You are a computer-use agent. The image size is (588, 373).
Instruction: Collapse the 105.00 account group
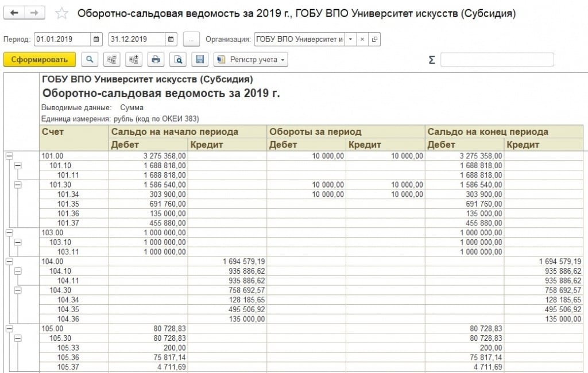tap(9, 328)
